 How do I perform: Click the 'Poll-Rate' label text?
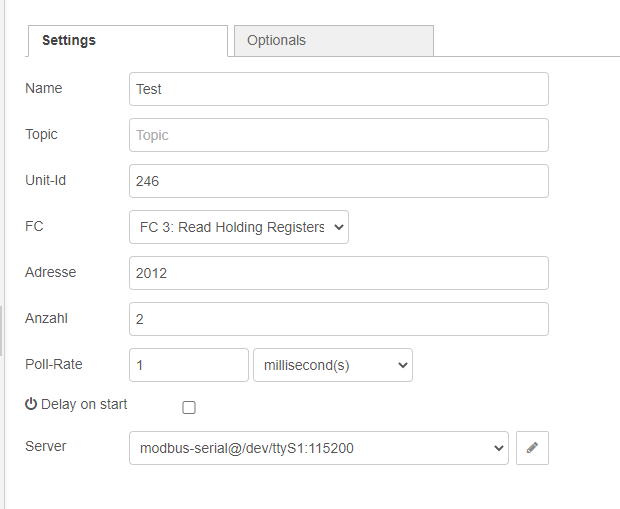pos(53,364)
